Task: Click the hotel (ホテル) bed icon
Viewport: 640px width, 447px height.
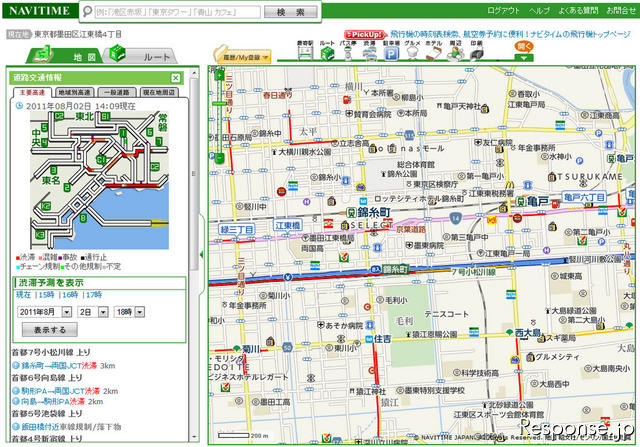Action: click(433, 53)
